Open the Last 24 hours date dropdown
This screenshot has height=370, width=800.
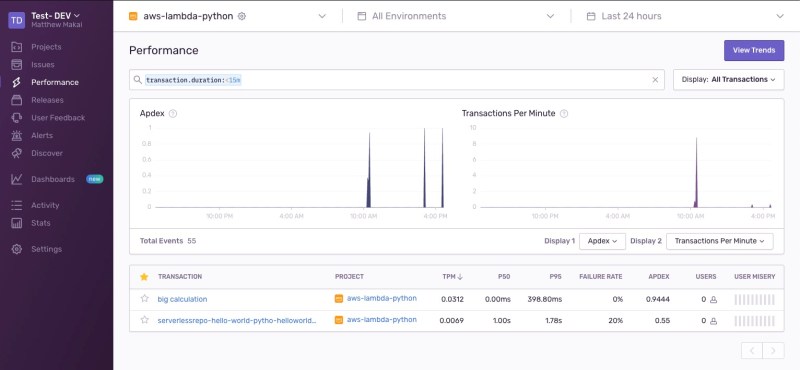click(686, 16)
